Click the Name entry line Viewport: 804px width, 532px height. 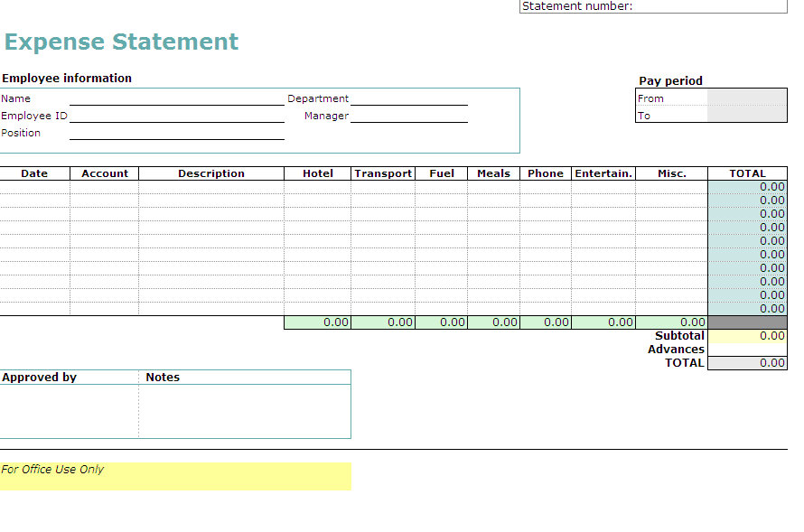(x=177, y=99)
